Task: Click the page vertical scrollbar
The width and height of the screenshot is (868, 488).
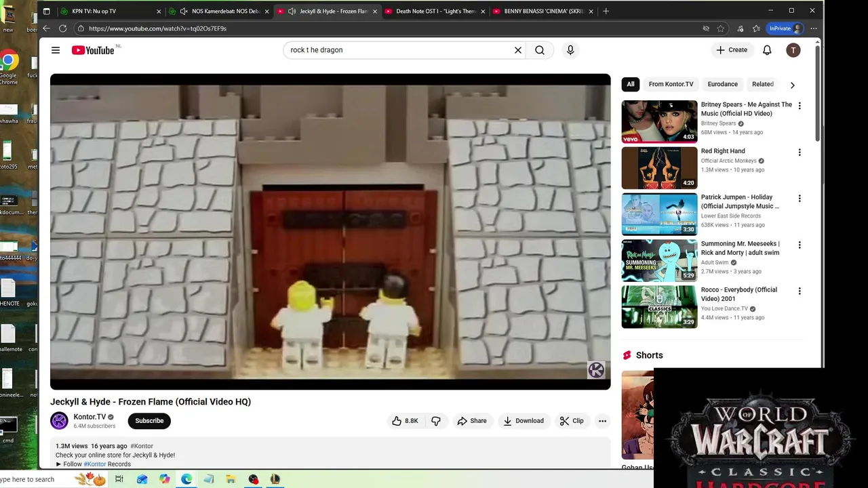Action: pyautogui.click(x=817, y=95)
